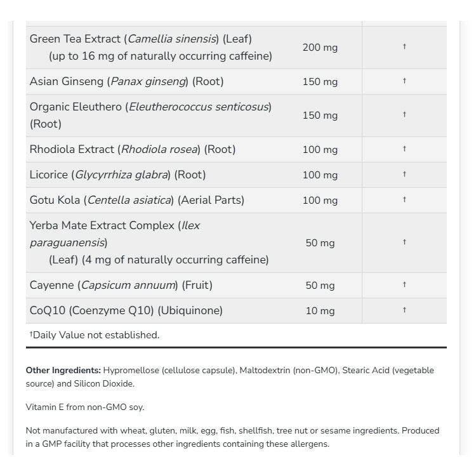Select the Asian Ginseng ingredient name
Screen dimensions: 476x476
(x=126, y=81)
